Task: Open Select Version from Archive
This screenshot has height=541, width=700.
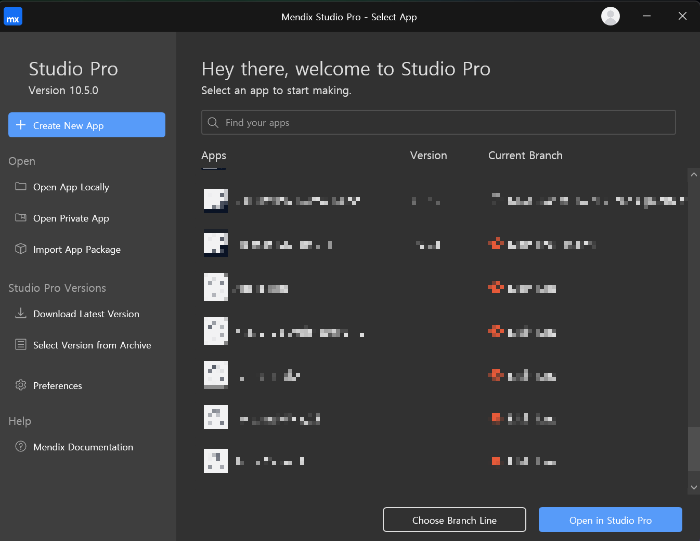Action: (x=92, y=345)
